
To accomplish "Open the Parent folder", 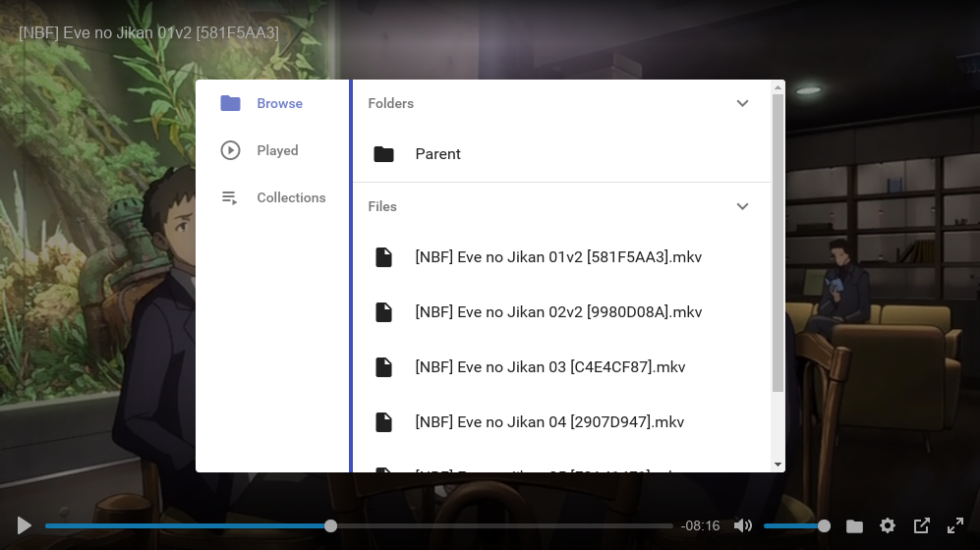I will [x=562, y=154].
